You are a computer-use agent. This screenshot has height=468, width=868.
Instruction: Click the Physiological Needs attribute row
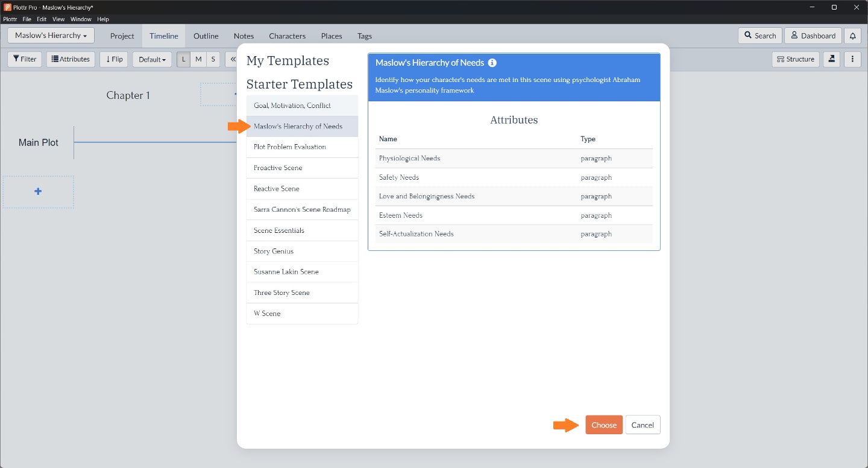[x=514, y=158]
